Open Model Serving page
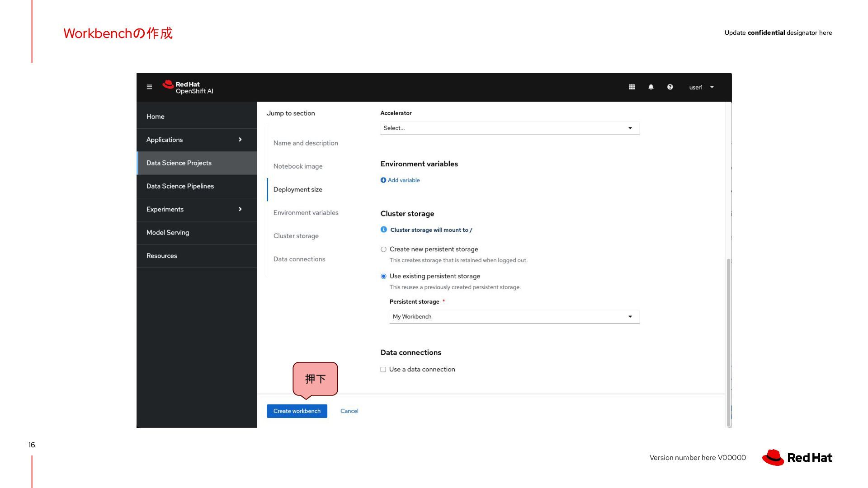 pyautogui.click(x=197, y=233)
